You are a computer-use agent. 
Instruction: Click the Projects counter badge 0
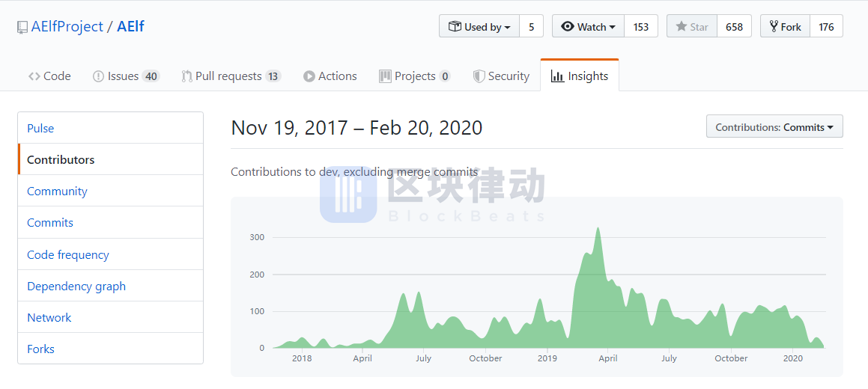445,76
